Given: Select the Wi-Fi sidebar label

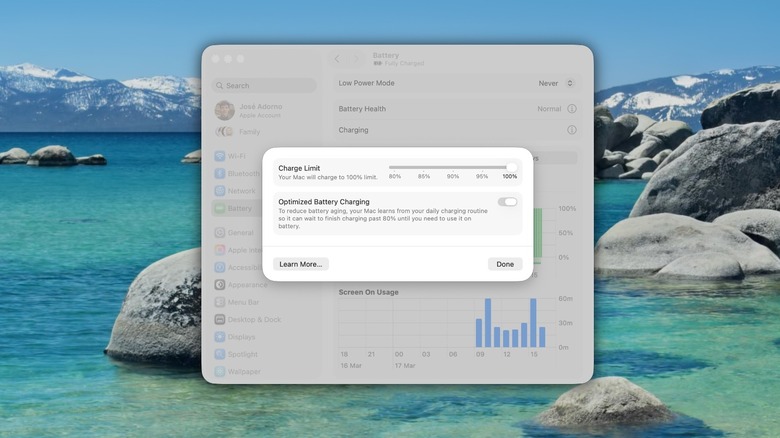Looking at the screenshot, I should (237, 156).
